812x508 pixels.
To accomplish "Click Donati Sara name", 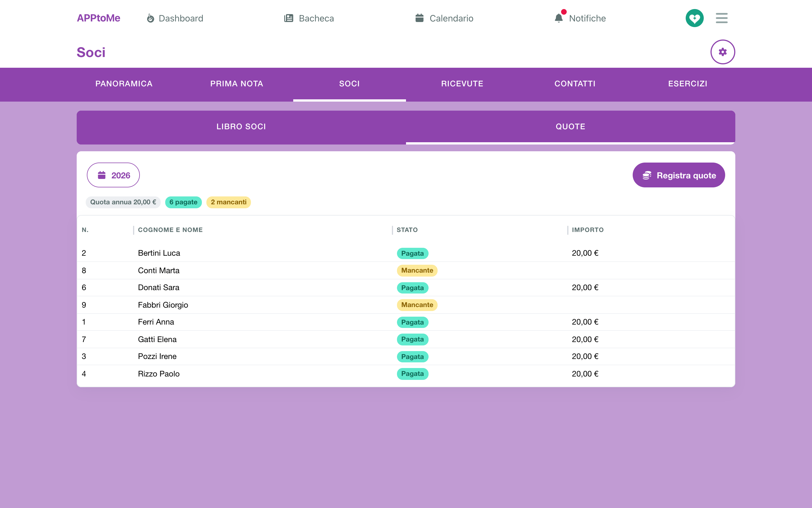I will [x=159, y=288].
